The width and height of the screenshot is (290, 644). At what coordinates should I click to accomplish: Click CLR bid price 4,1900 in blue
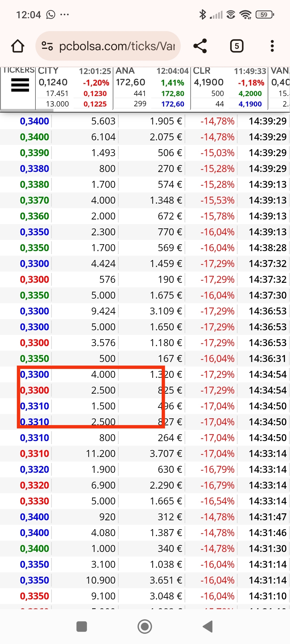[x=250, y=104]
